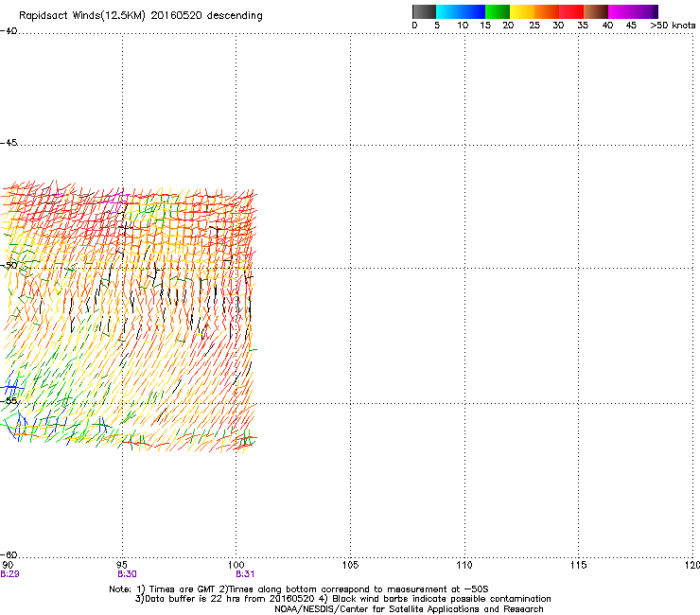Click the red 30-35 knots color segment
Image resolution: width=700 pixels, height=615 pixels.
571,11
